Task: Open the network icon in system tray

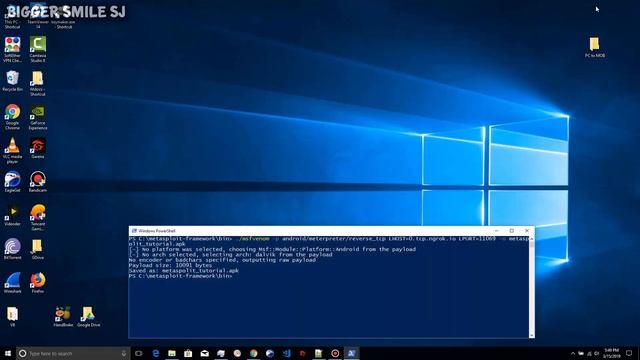Action: point(589,353)
